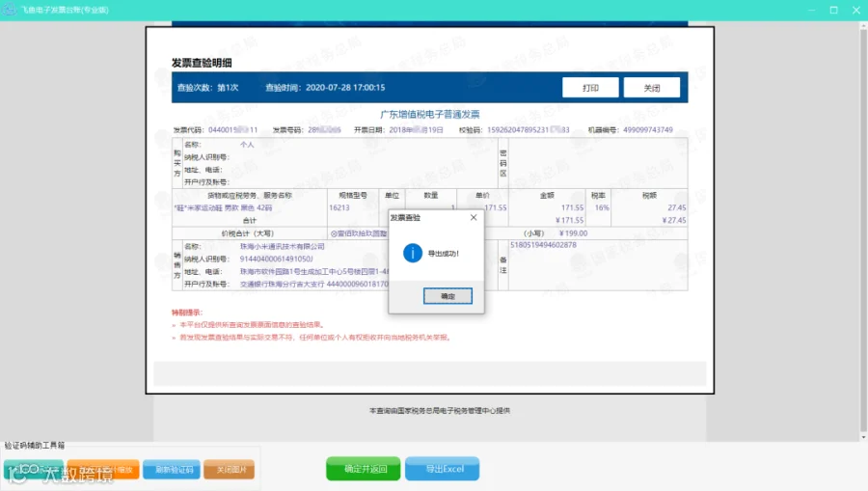Click the 关闭 button in the blue header
868x491 pixels.
point(652,88)
